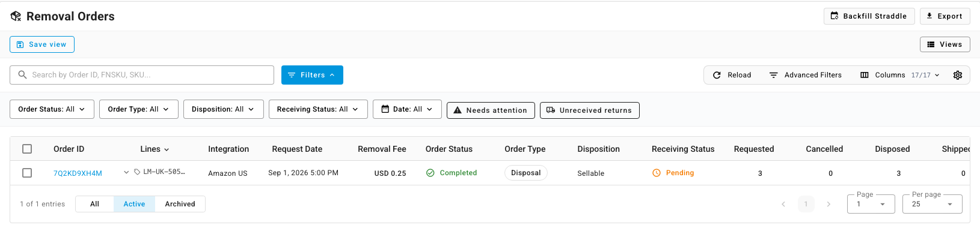This screenshot has height=225, width=980.
Task: Click the SKU tag icon in row
Action: tap(137, 172)
